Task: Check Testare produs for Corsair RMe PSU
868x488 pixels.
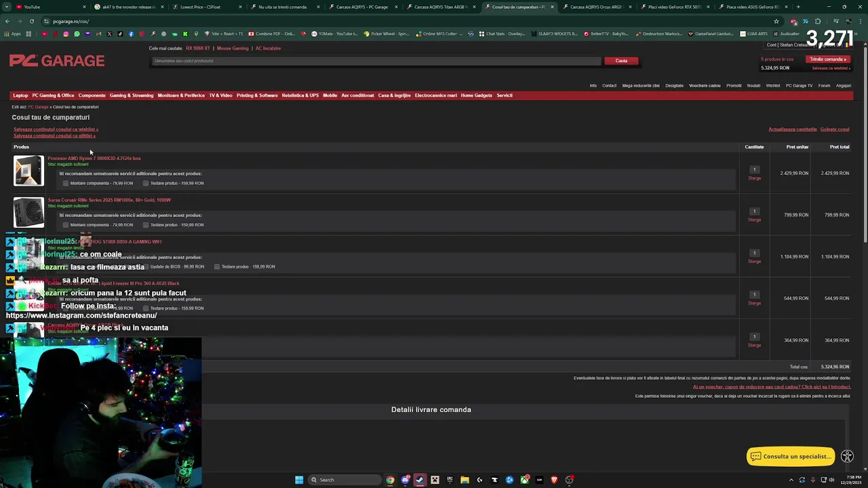Action: (146, 225)
